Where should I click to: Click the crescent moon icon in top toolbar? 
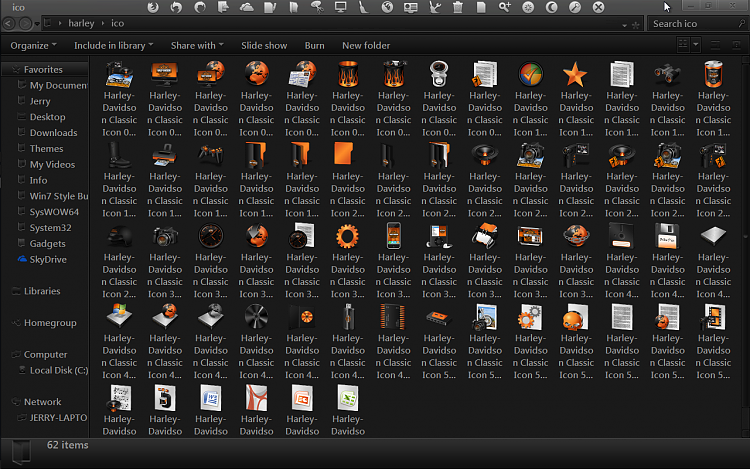pos(551,7)
